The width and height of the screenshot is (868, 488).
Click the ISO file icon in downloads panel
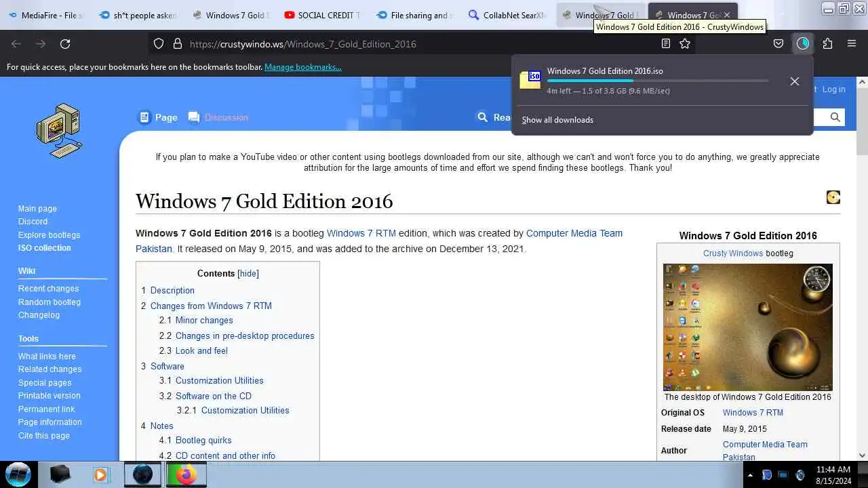(530, 79)
